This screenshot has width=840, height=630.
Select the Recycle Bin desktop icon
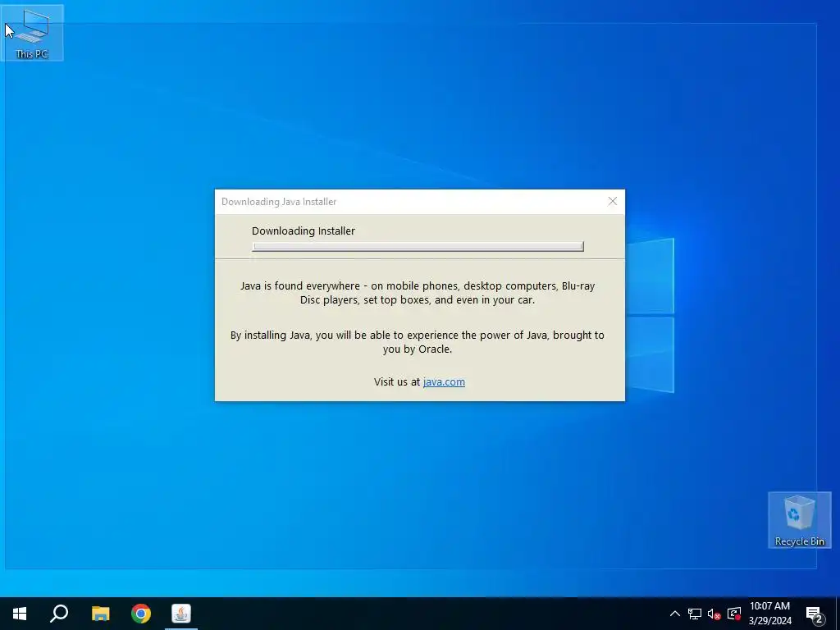click(799, 520)
